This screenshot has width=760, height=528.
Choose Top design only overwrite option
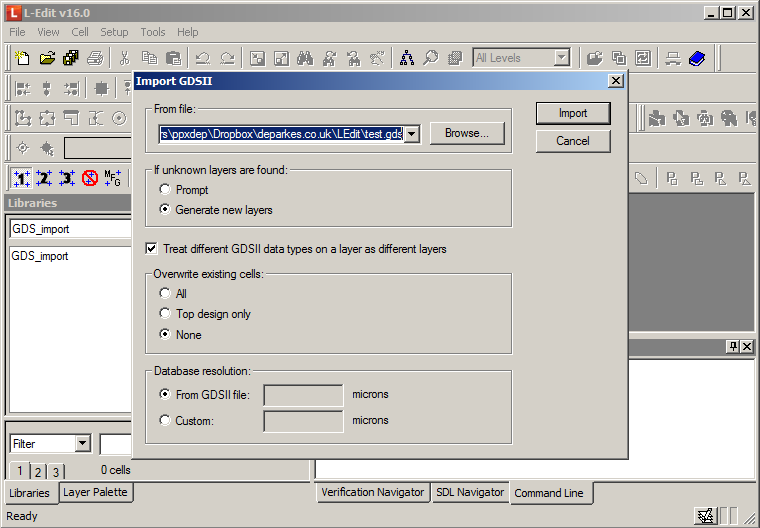point(166,314)
